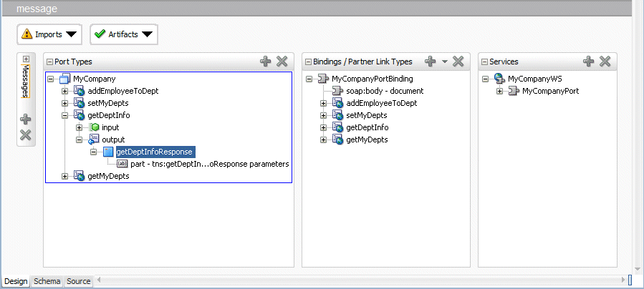Select the input tree row

(x=110, y=127)
